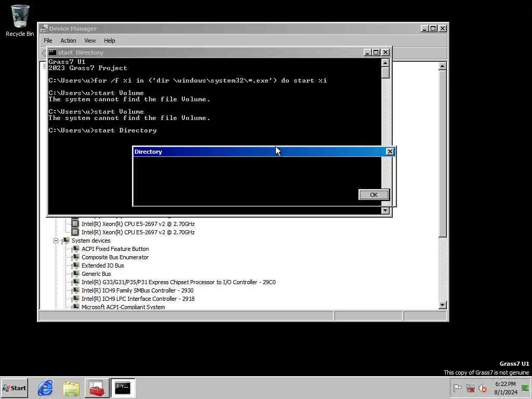Switch to the Device Manager toolbox taskbar button
The height and width of the screenshot is (399, 532).
tap(97, 388)
